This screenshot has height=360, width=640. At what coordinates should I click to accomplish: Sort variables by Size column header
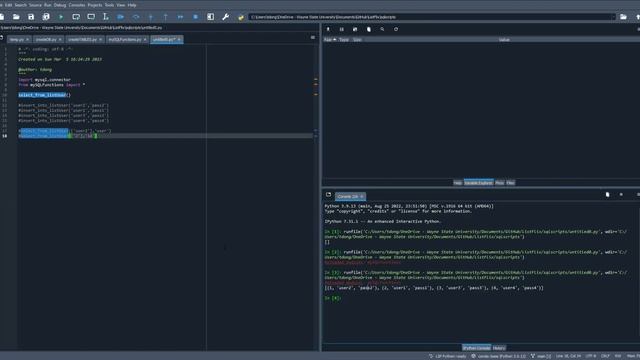coord(357,40)
